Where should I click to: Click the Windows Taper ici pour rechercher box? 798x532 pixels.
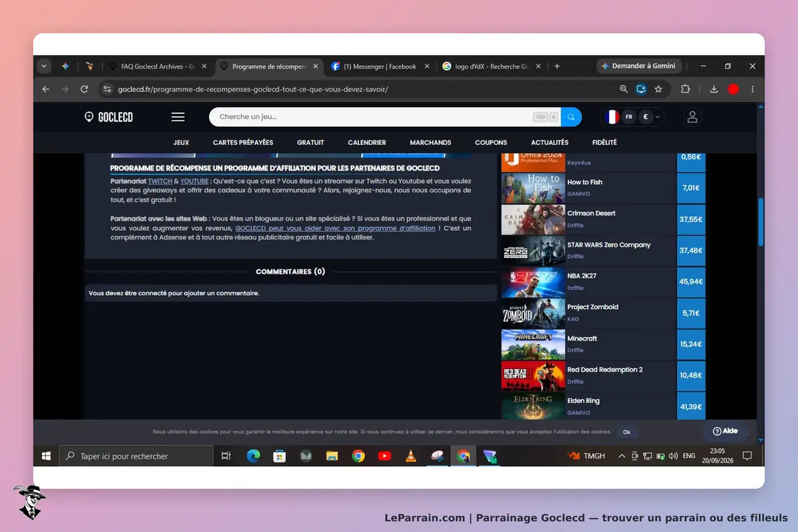[x=136, y=456]
